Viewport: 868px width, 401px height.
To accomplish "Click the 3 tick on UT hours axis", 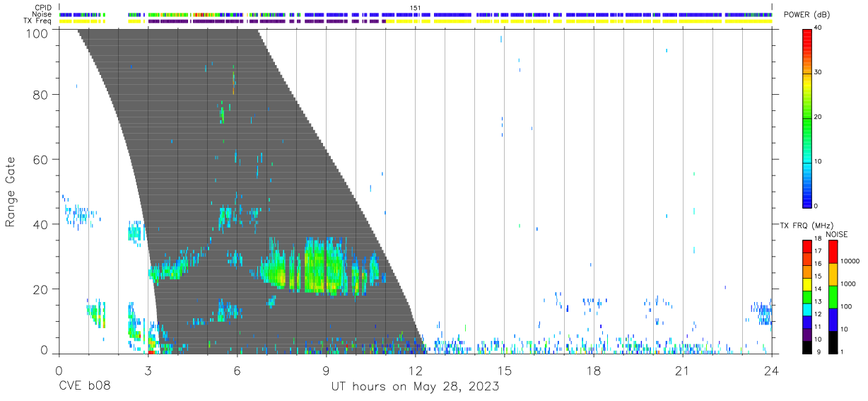I will tap(148, 371).
